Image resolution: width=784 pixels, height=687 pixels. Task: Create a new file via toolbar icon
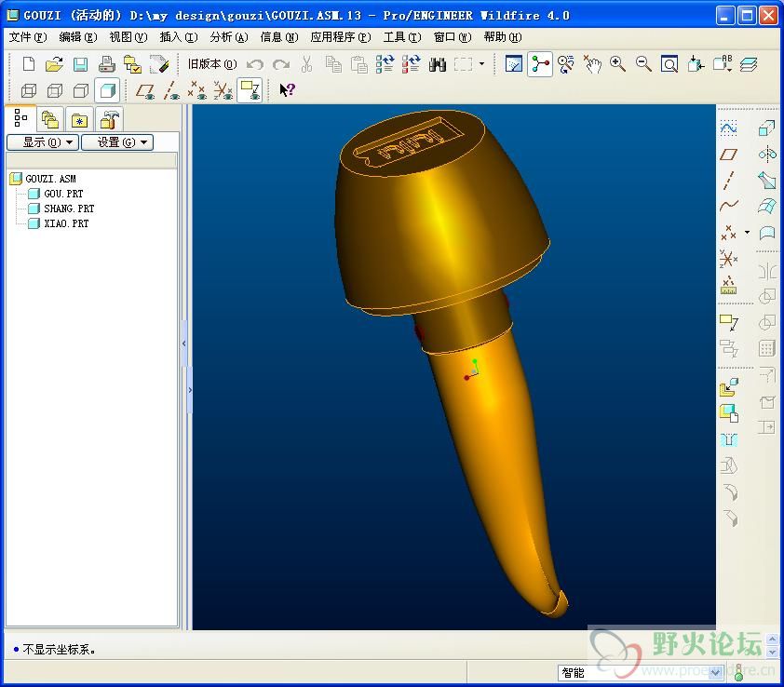tap(29, 64)
